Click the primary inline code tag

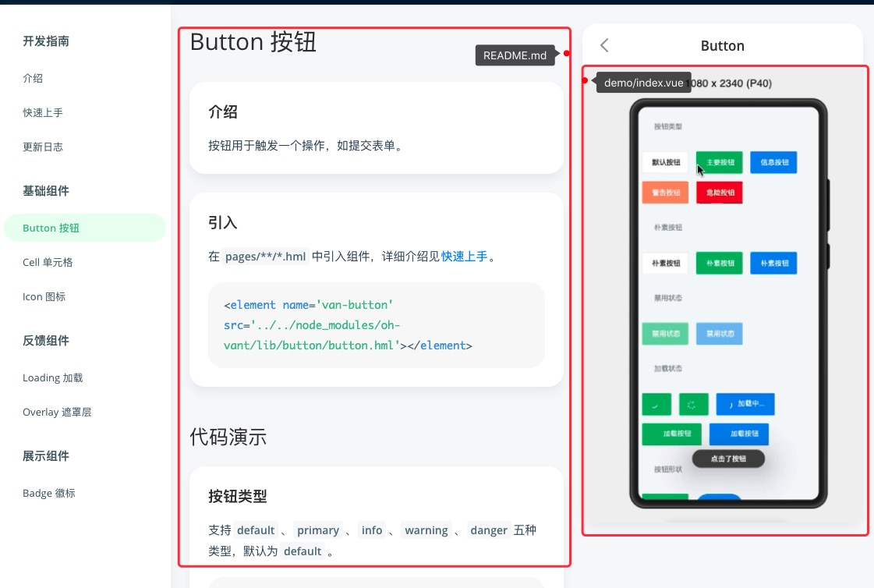pyautogui.click(x=318, y=530)
